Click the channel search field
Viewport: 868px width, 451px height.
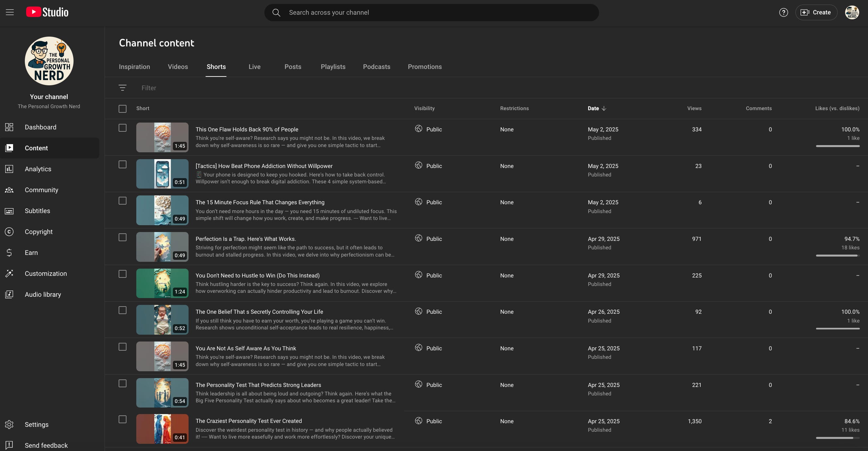coord(431,12)
